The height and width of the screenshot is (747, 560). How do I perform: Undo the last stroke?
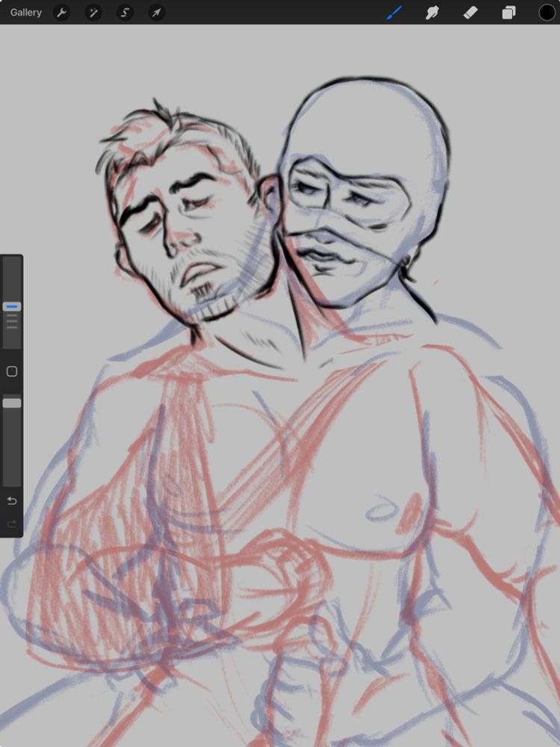[x=12, y=500]
